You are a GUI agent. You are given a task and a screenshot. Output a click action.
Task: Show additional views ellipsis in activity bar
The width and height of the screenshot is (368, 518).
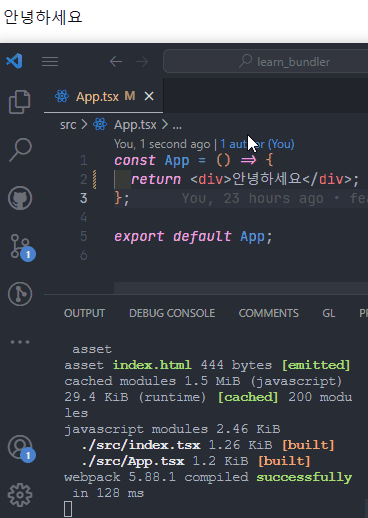(x=20, y=342)
